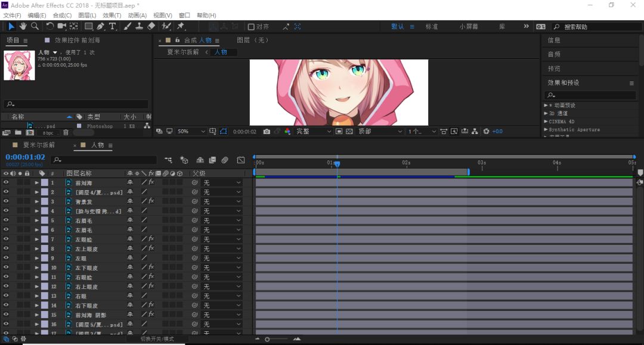Toggle transparency grid in viewer
This screenshot has height=345, width=644.
[x=349, y=131]
